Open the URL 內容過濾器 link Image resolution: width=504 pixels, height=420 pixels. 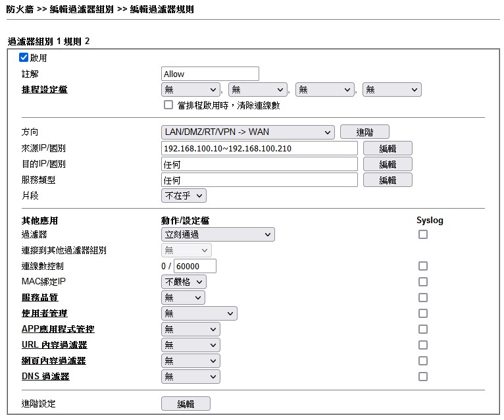click(x=54, y=345)
